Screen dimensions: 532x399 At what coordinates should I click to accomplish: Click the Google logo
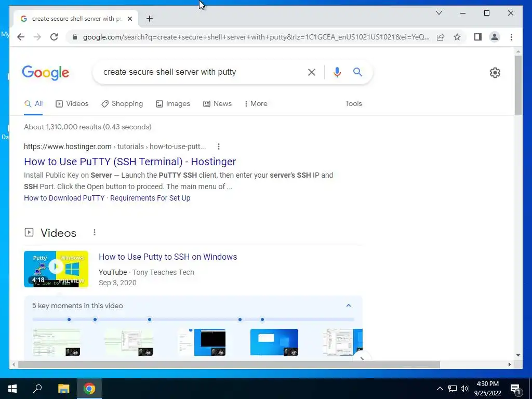[46, 73]
